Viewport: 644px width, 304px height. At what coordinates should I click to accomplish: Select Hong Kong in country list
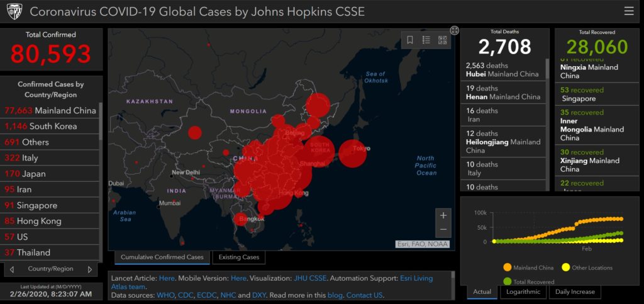(x=50, y=221)
